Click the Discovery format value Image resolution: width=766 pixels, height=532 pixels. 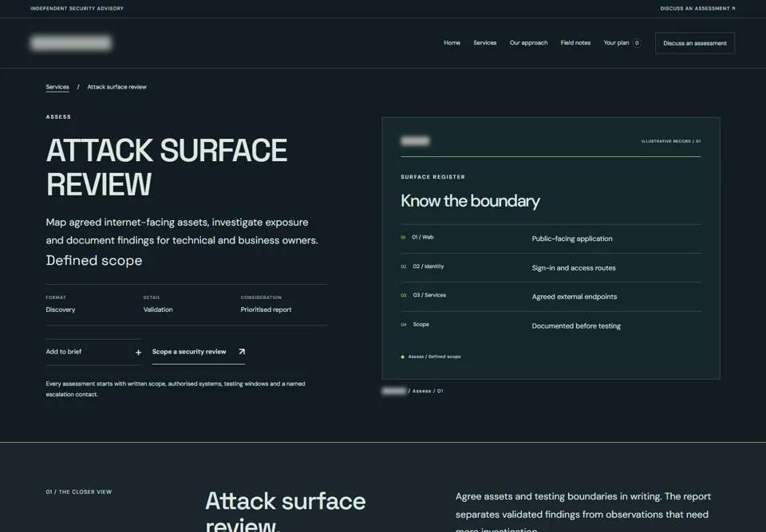point(61,309)
